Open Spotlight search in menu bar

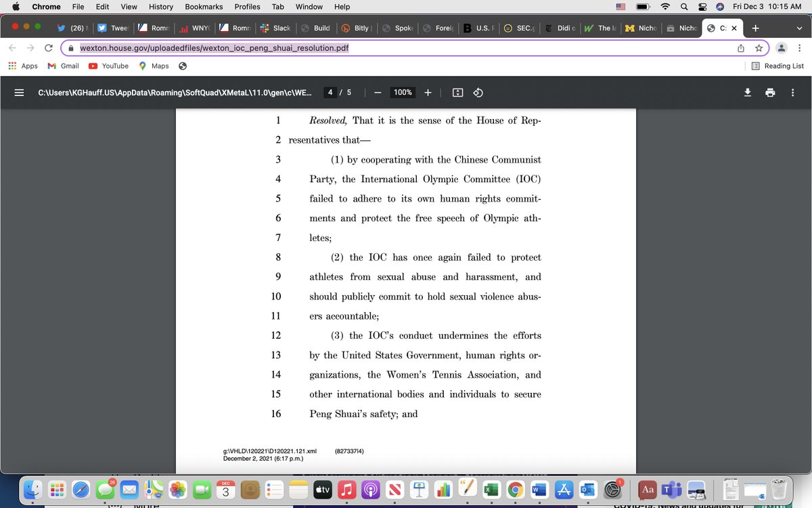pos(684,7)
